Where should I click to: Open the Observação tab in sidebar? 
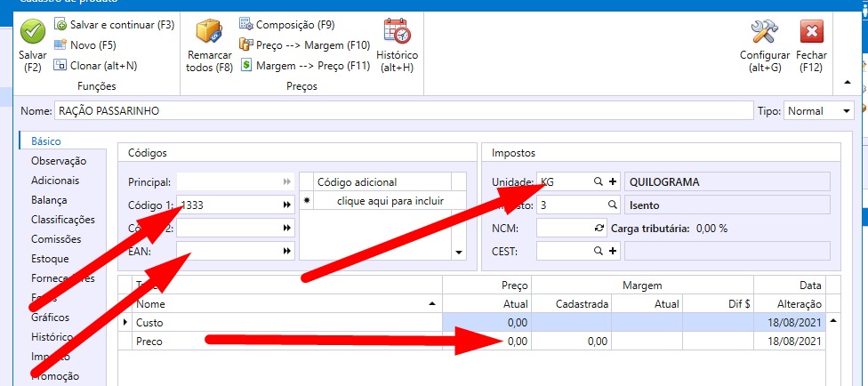tap(59, 161)
